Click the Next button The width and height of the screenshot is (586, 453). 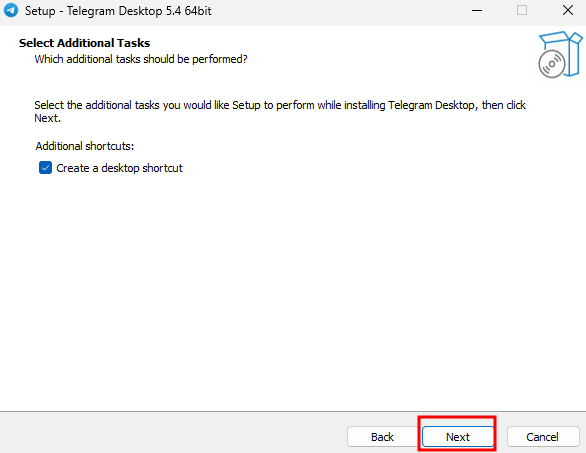click(x=458, y=437)
